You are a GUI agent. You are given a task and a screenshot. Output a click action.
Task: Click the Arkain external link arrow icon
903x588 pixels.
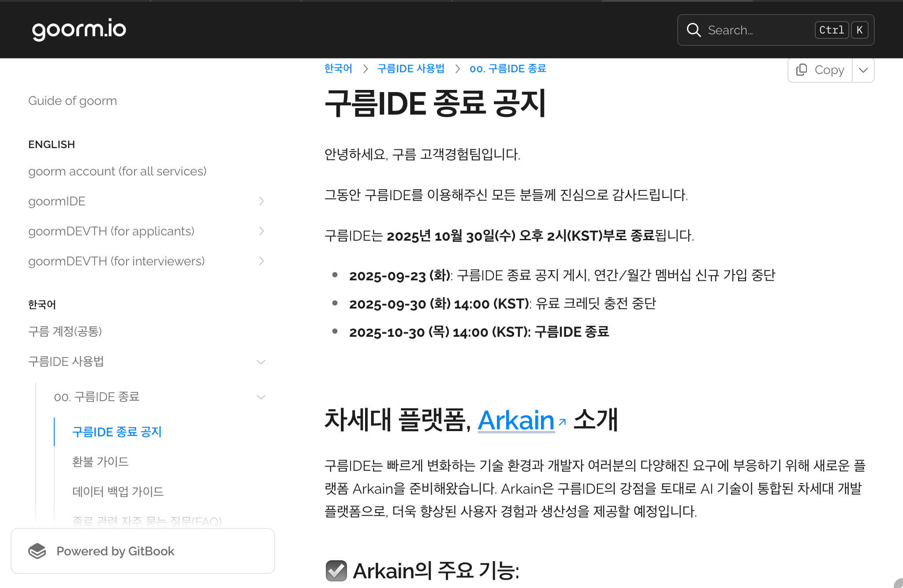pyautogui.click(x=562, y=422)
